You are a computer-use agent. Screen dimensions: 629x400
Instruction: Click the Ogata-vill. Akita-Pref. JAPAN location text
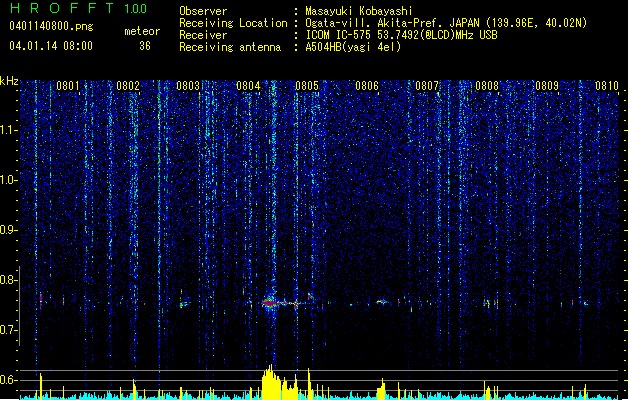(x=446, y=23)
